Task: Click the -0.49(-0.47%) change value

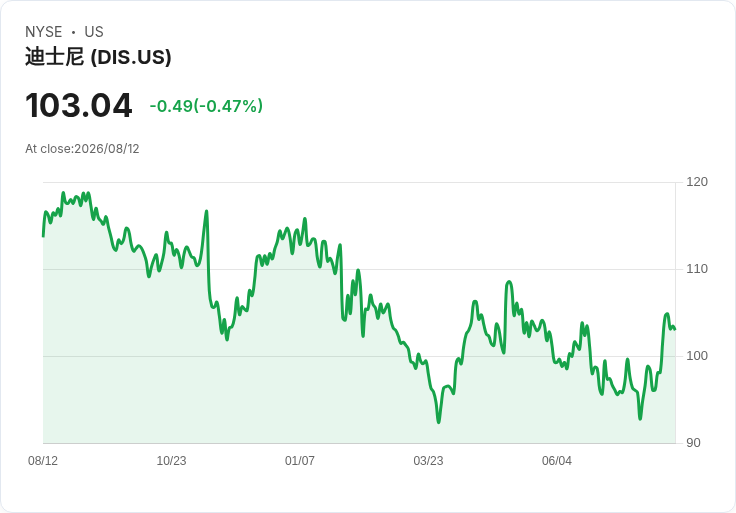Action: (x=206, y=106)
